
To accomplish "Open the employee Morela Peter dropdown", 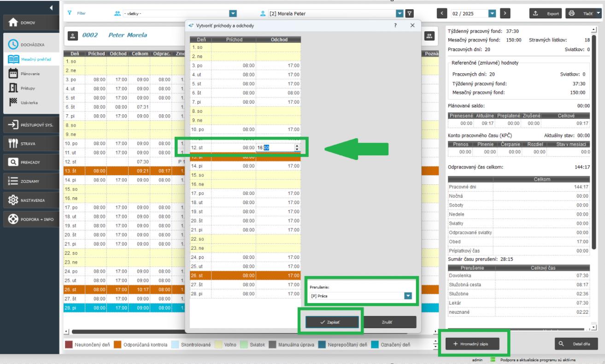I will (399, 14).
